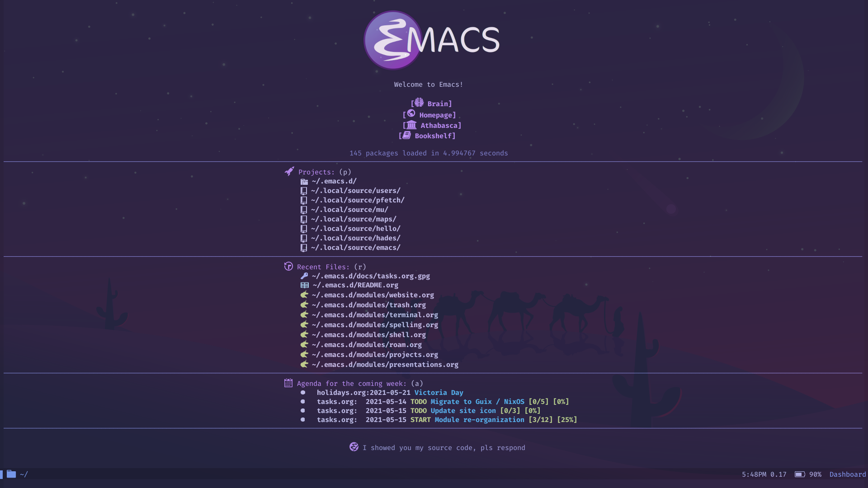The image size is (868, 488).
Task: Select Module re-organization START task
Action: coord(479,419)
